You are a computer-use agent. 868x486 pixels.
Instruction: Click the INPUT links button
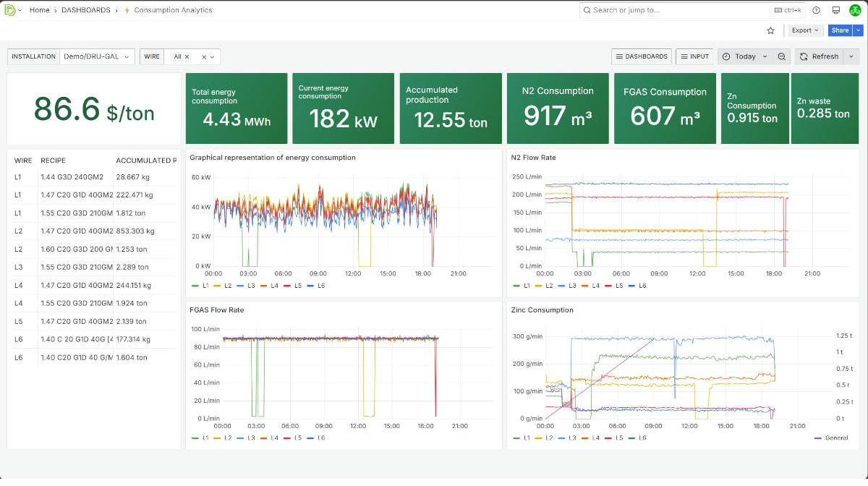coord(694,56)
